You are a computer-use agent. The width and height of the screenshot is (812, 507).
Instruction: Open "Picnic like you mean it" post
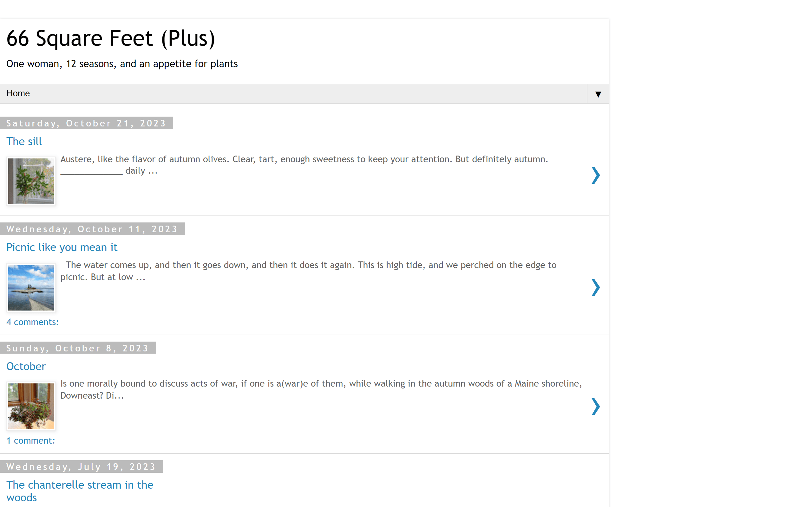pos(62,247)
